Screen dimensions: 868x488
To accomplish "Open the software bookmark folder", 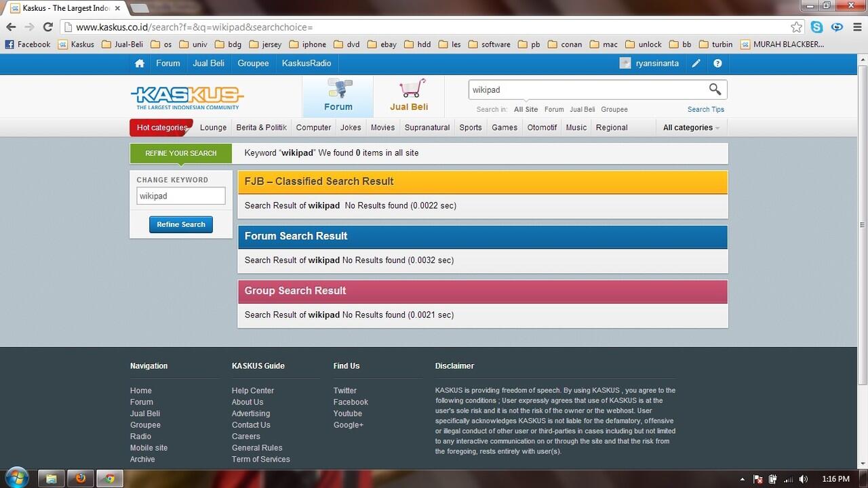I will 489,44.
